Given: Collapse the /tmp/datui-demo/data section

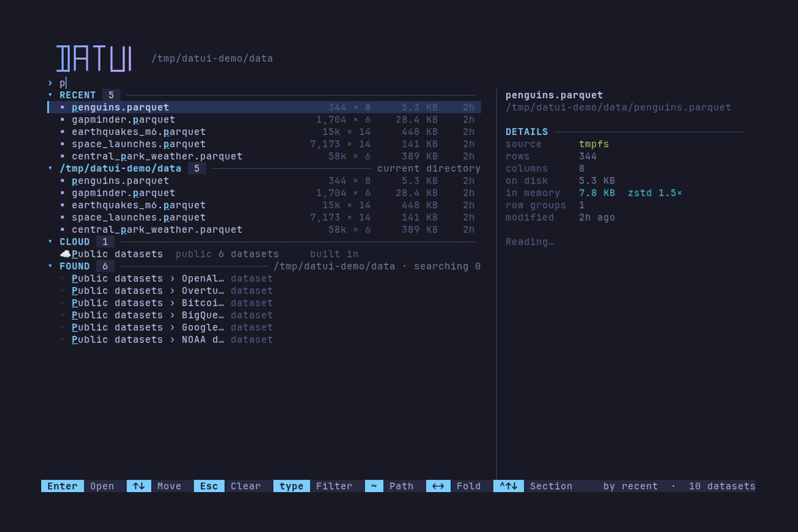Looking at the screenshot, I should pyautogui.click(x=51, y=168).
